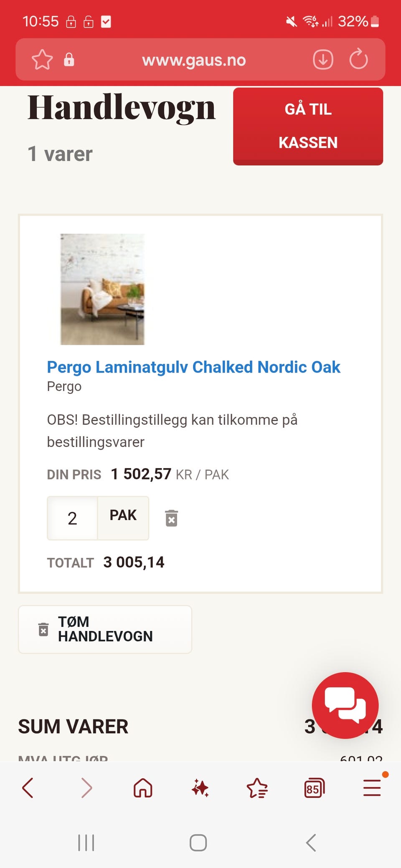This screenshot has height=868, width=401.
Task: Open downloads from the address bar
Action: coord(323,60)
